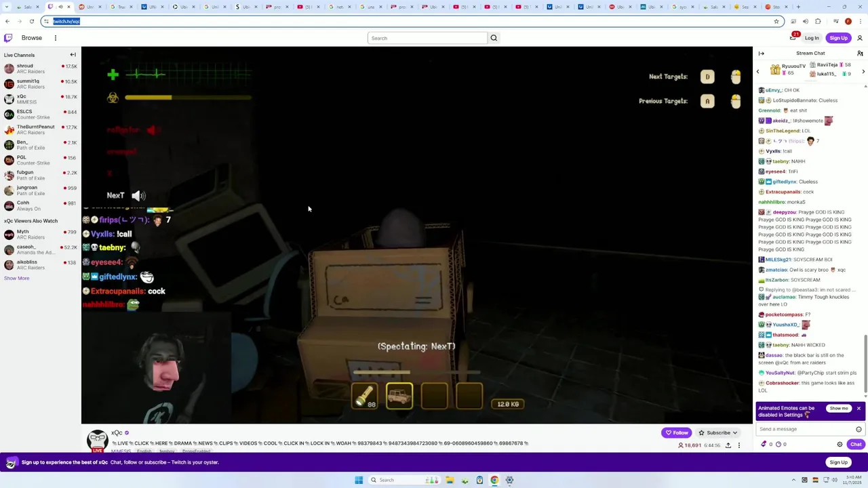Open ESLCS Counter-Strike channel

(x=40, y=115)
